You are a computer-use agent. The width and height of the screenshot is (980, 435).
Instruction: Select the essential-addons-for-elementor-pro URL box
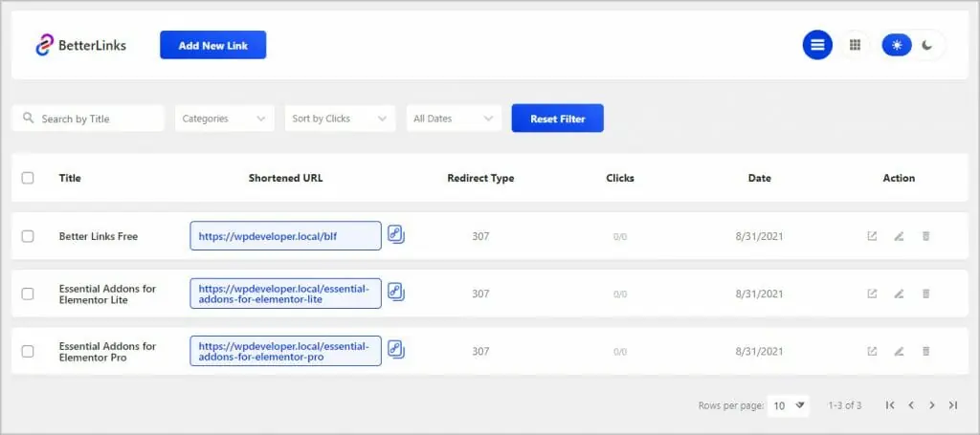point(285,351)
